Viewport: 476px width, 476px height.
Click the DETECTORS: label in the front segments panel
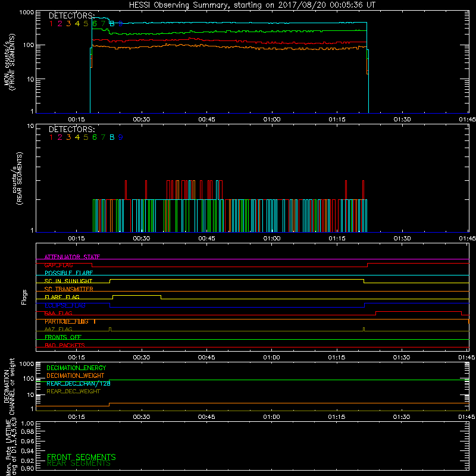[72, 15]
